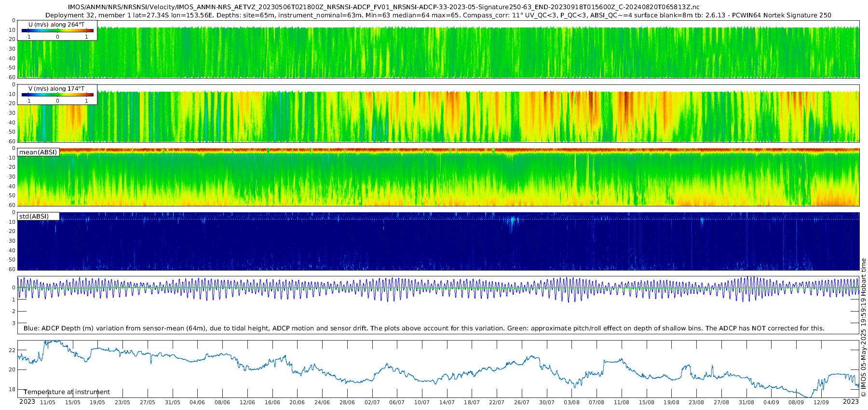Click the 11/05 date tick label
Image resolution: width=868 pixels, height=410 pixels.
48,402
